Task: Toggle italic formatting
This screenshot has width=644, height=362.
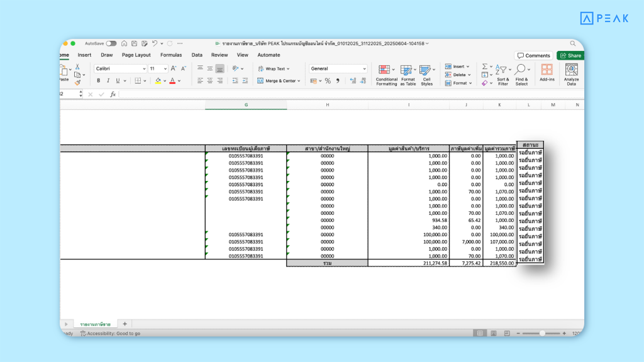Action: tap(108, 81)
